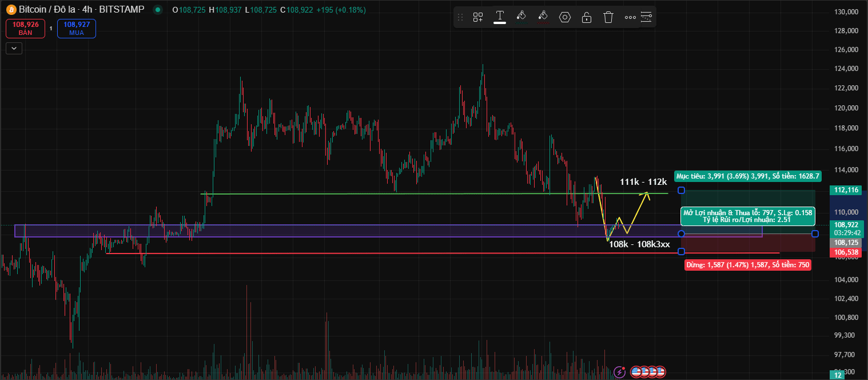
Task: Click the O108,725 open price value
Action: pos(189,10)
